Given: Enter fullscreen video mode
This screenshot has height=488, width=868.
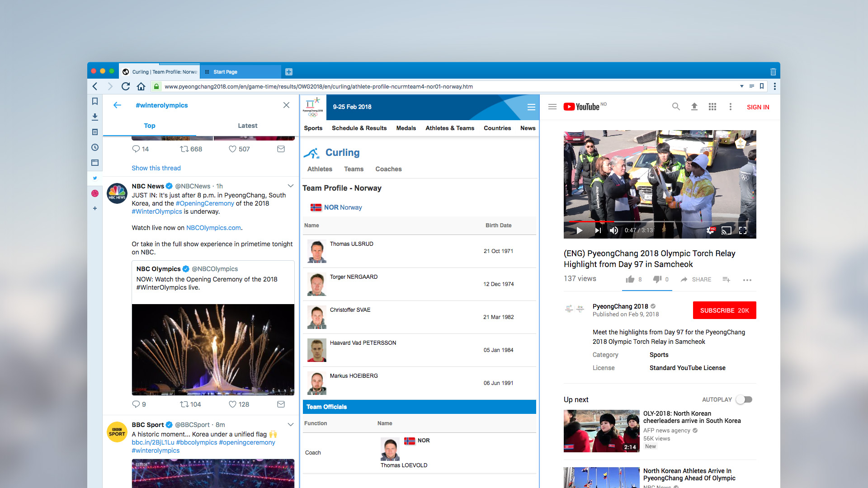Looking at the screenshot, I should point(743,230).
